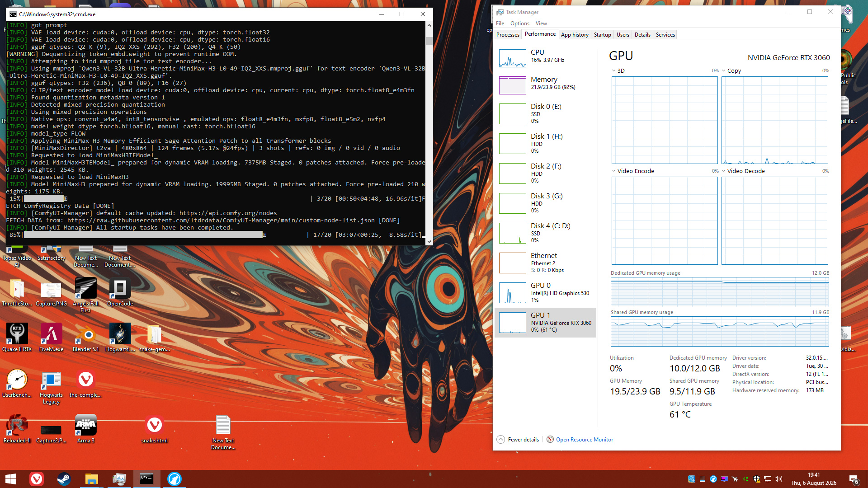Image resolution: width=868 pixels, height=488 pixels.
Task: Select Disk 4 (C: D:) in sidebar
Action: 545,233
